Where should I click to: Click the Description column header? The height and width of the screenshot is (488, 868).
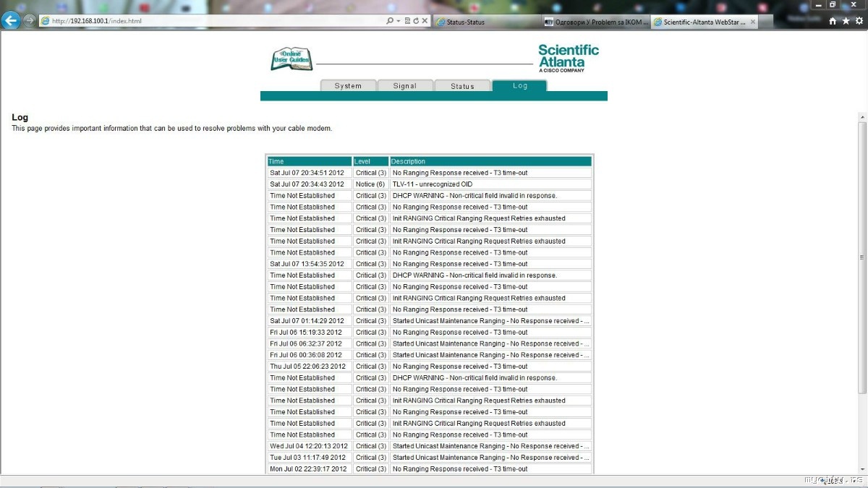click(x=491, y=161)
